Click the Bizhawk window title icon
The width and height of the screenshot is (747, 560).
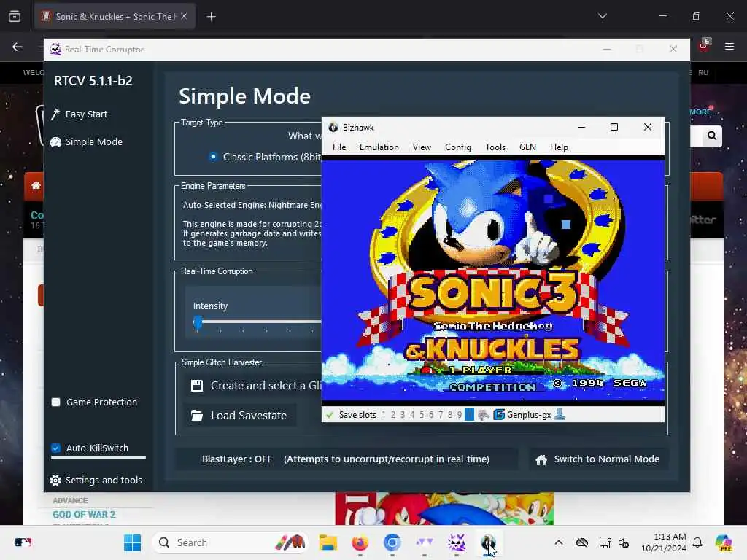tap(333, 127)
